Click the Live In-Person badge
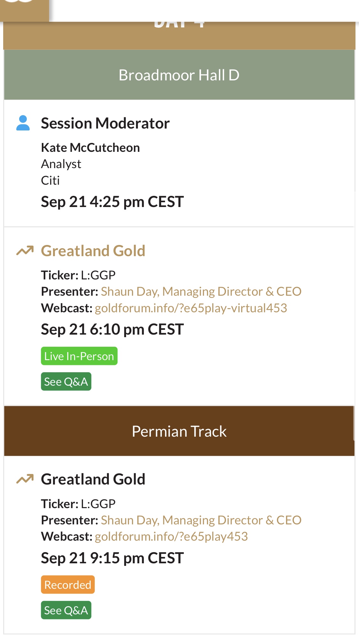Screen dimensions: 359x644 point(79,356)
